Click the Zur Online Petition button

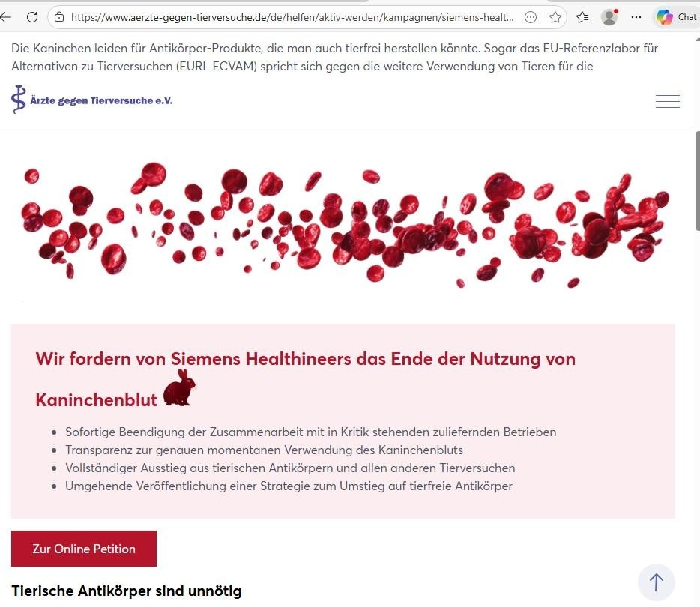[84, 549]
